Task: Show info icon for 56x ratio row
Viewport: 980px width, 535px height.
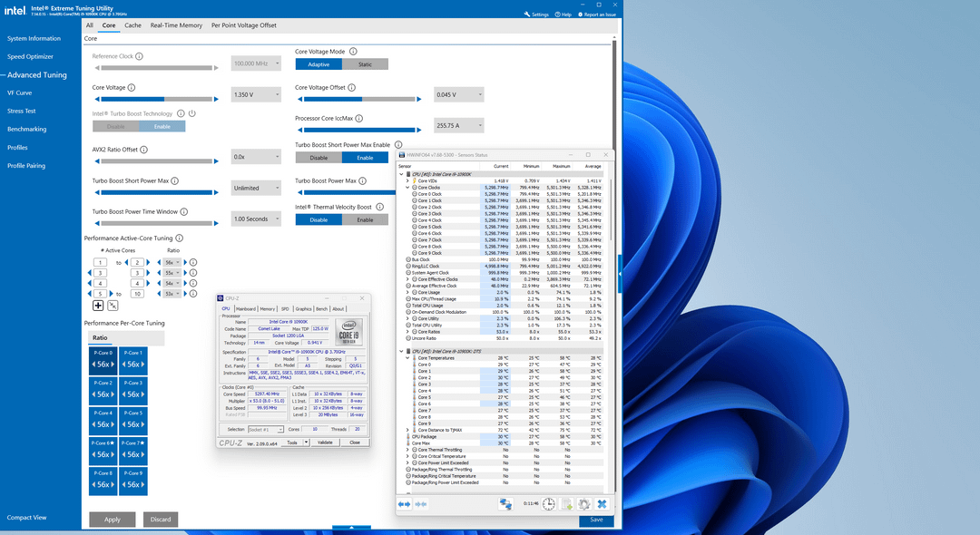Action: coord(193,263)
